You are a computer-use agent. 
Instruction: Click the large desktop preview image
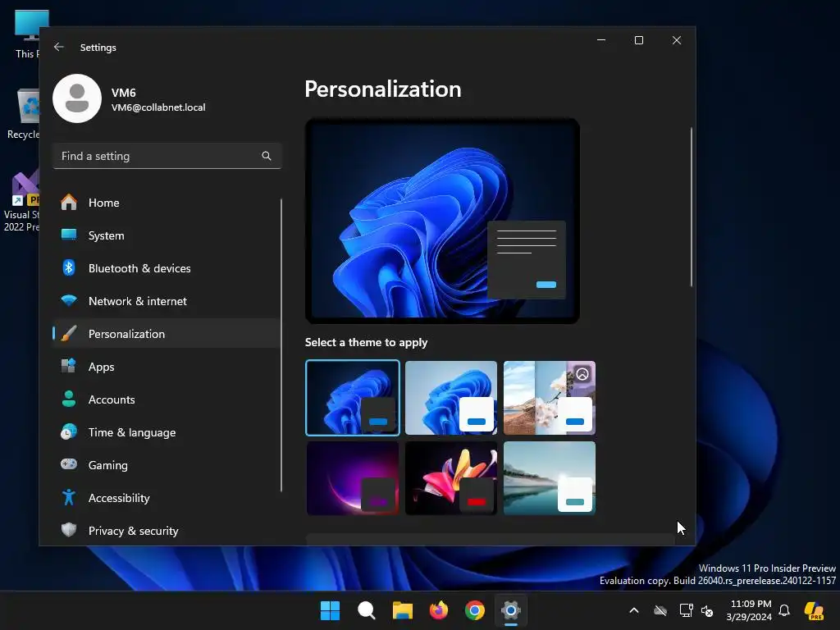(442, 221)
